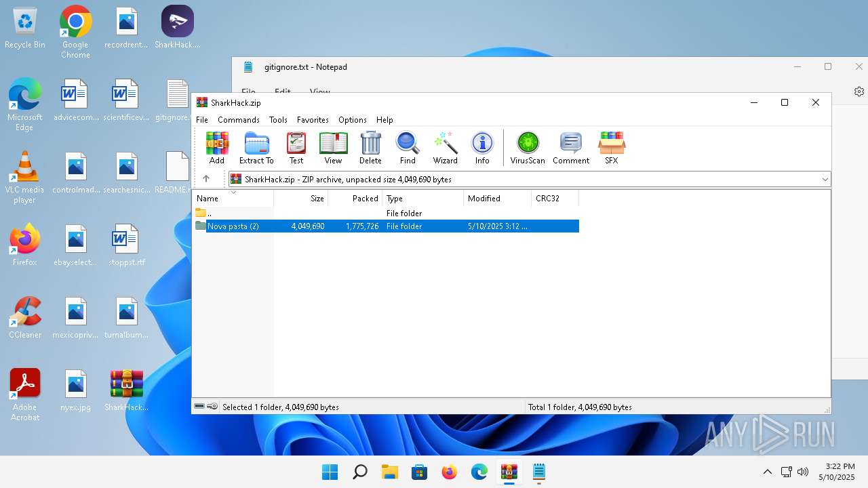
Task: Select the parent '..' folder row
Action: 386,213
